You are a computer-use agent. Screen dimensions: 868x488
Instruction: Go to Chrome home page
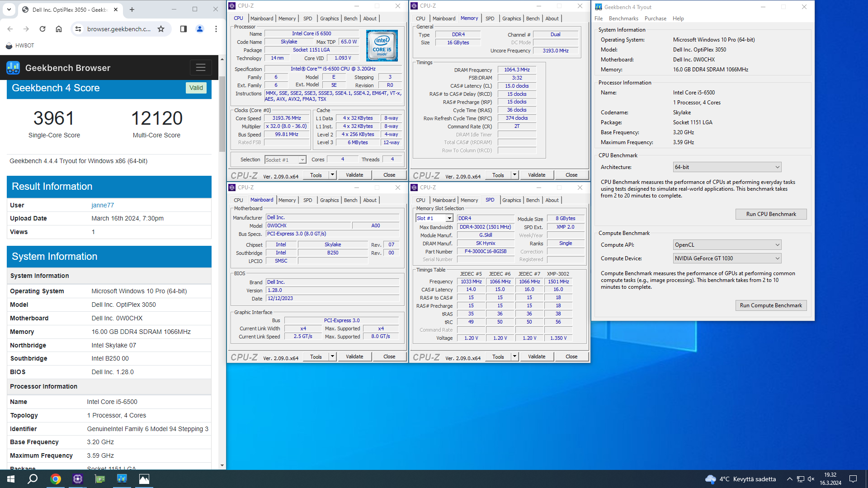pyautogui.click(x=59, y=29)
